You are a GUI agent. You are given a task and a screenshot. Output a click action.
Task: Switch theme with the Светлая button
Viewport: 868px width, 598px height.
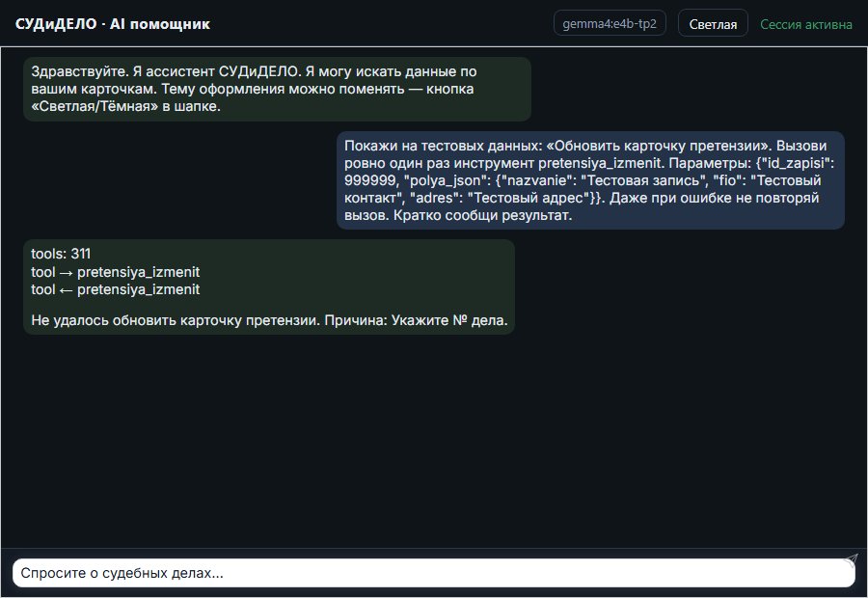pyautogui.click(x=713, y=24)
